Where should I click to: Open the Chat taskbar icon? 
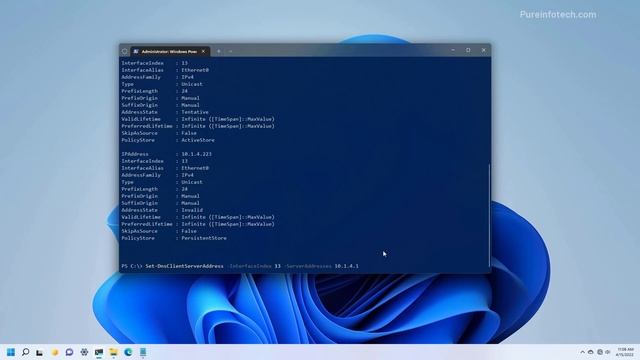[x=69, y=352]
